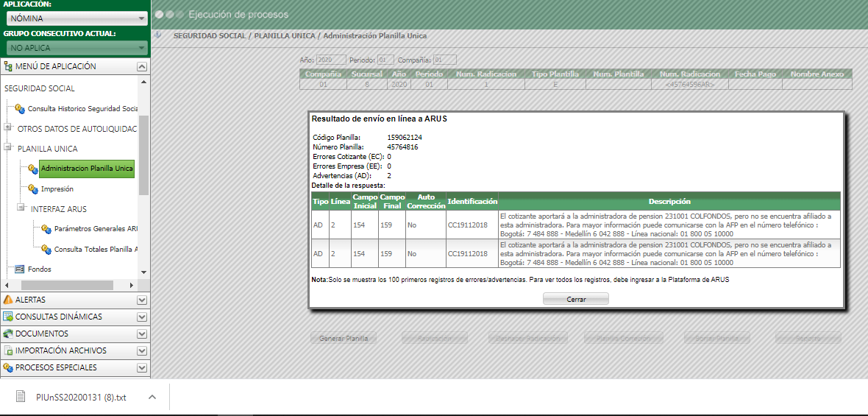
Task: Open the GRUPO CONSECUTIVO ACTUAL dropdown showing NO APLICA
Action: pos(77,48)
